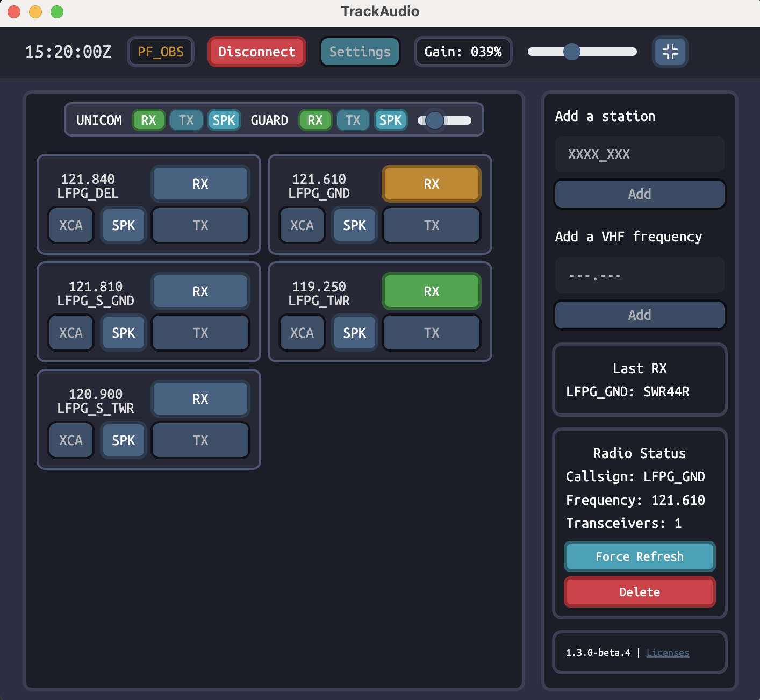The height and width of the screenshot is (700, 760).
Task: Click the Callsign: LFPG_GND status line
Action: 635,476
